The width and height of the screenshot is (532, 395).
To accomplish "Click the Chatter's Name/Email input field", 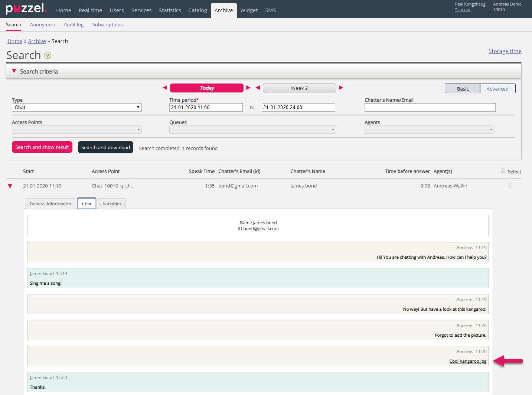I will point(430,108).
